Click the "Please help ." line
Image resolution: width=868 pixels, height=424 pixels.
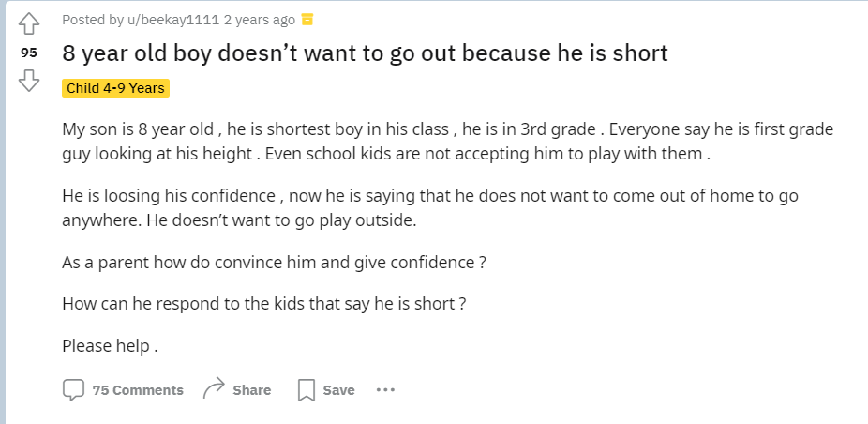pyautogui.click(x=110, y=345)
